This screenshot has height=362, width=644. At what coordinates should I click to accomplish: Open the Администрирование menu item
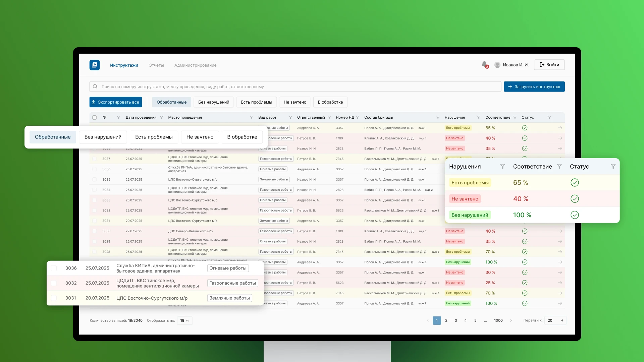pyautogui.click(x=195, y=65)
